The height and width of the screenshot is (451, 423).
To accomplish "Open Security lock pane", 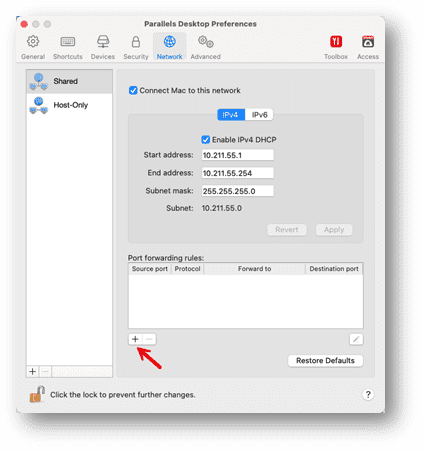I will point(136,47).
